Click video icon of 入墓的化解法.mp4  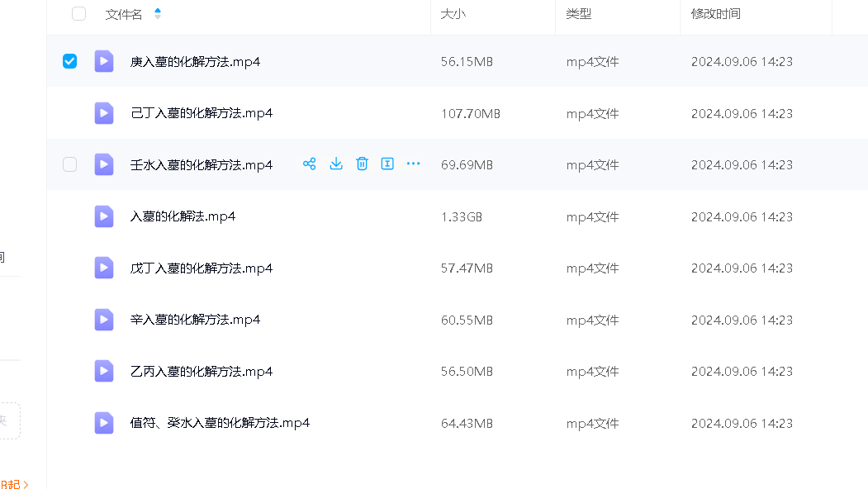[103, 216]
